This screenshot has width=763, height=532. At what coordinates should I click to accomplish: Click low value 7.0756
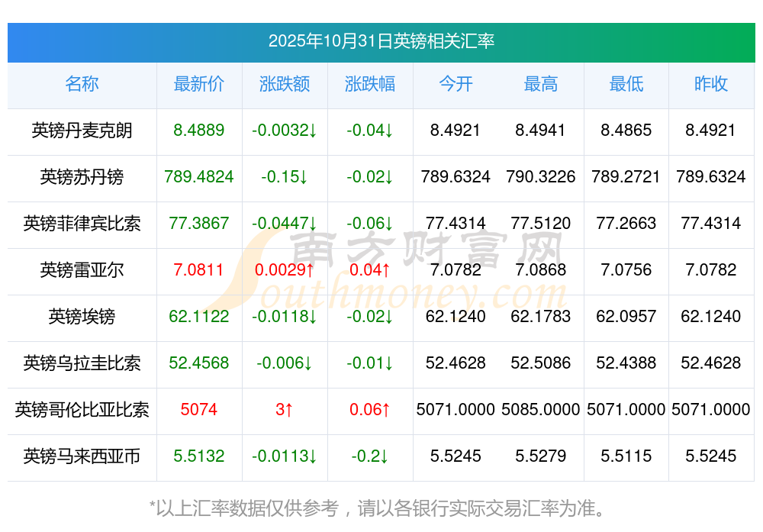pos(626,269)
